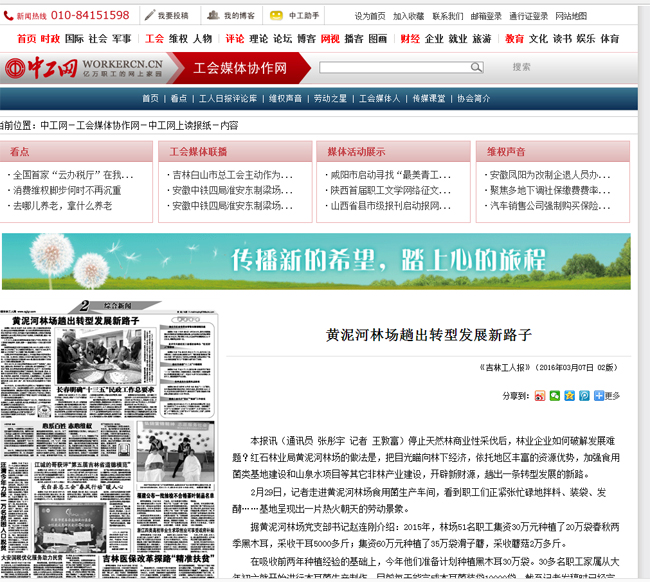Share article to Tencent Weibo
Screen dimensions: 650x582
pos(584,395)
